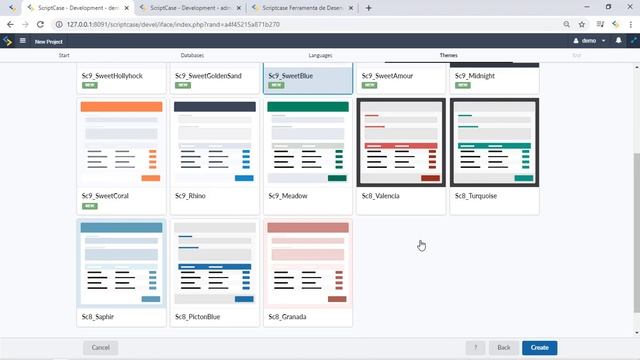640x360 pixels.
Task: Click the Cancel button
Action: point(101,348)
